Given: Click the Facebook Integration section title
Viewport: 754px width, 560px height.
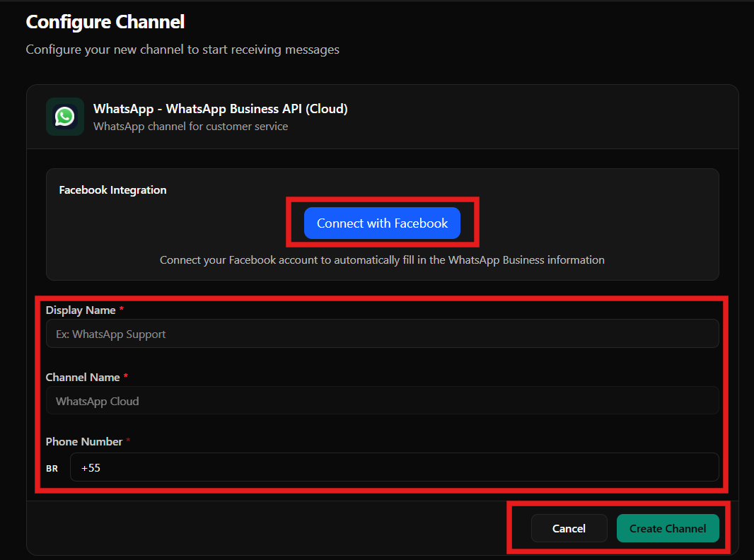Looking at the screenshot, I should (112, 190).
